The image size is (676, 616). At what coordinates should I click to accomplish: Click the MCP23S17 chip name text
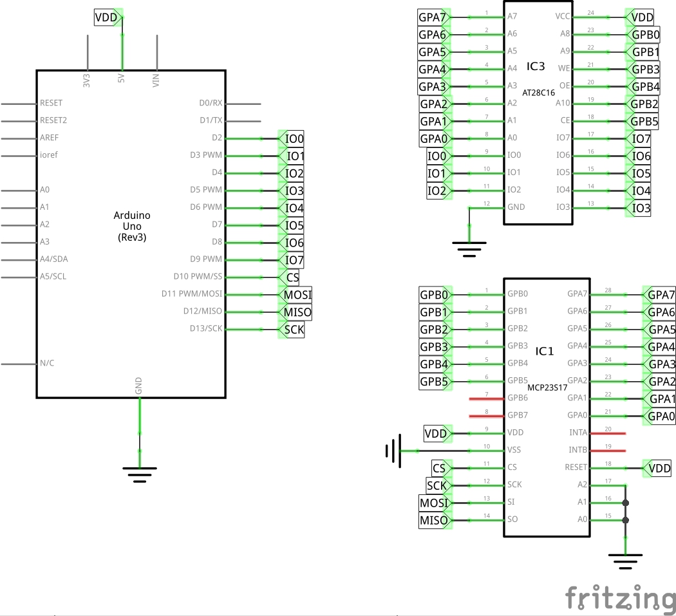pos(547,387)
